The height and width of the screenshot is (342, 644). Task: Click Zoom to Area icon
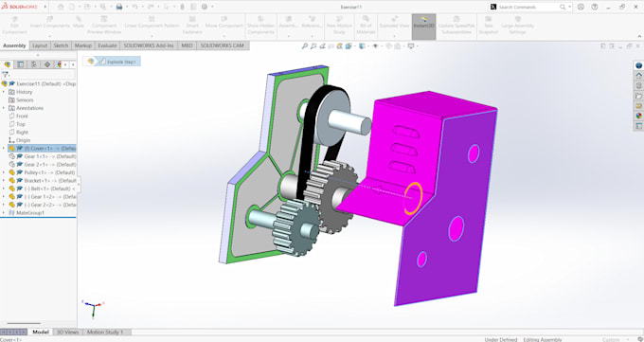coord(313,46)
